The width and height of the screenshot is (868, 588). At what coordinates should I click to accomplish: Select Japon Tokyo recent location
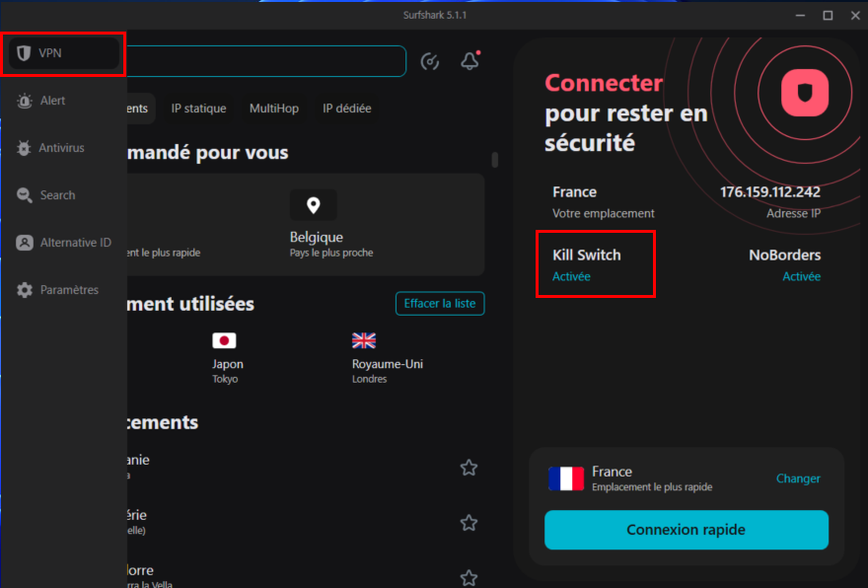click(x=228, y=358)
